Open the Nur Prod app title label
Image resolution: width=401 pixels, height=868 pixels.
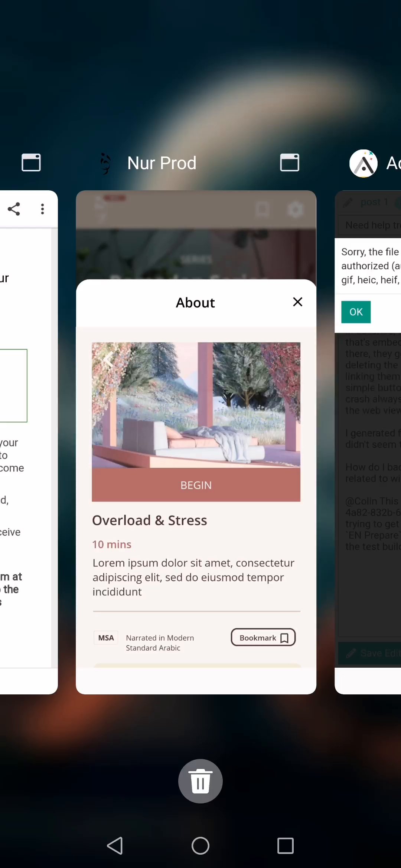pos(162,163)
